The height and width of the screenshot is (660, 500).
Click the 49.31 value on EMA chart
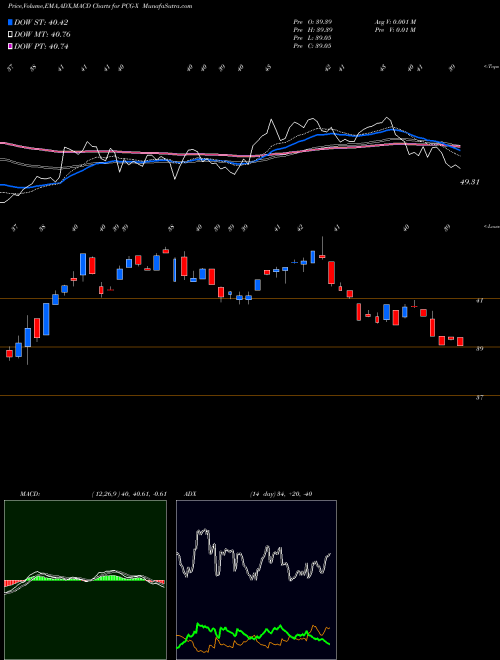pos(469,182)
